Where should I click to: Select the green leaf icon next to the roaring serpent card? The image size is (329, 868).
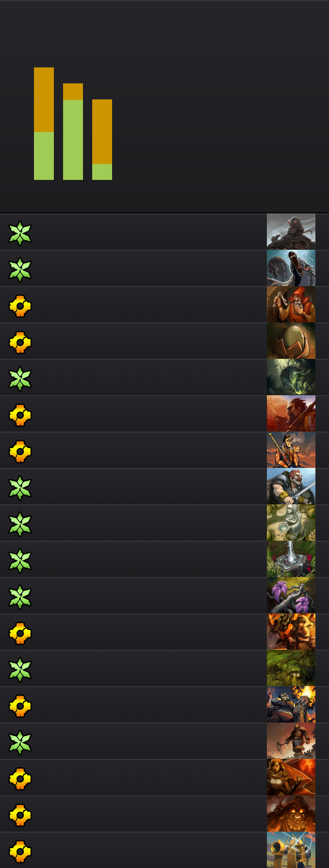click(20, 270)
